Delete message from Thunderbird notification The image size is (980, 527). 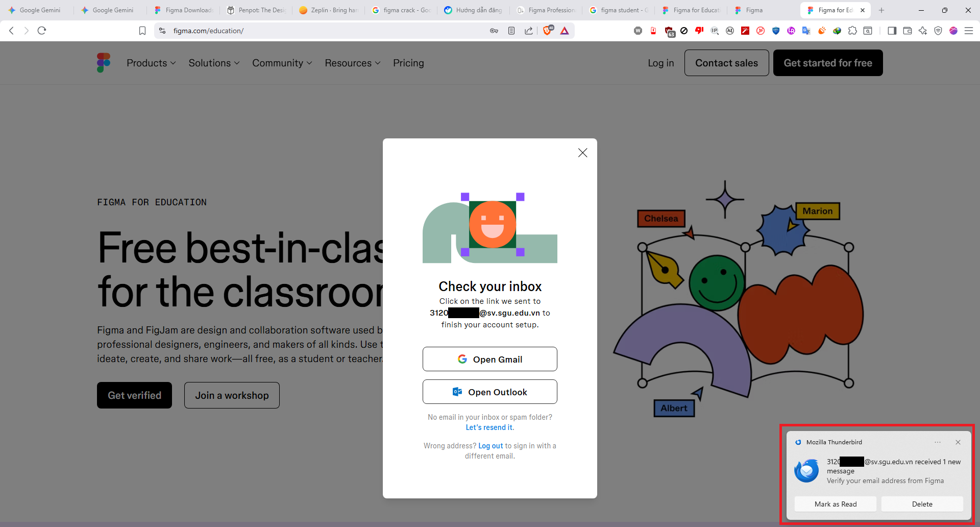pyautogui.click(x=922, y=504)
